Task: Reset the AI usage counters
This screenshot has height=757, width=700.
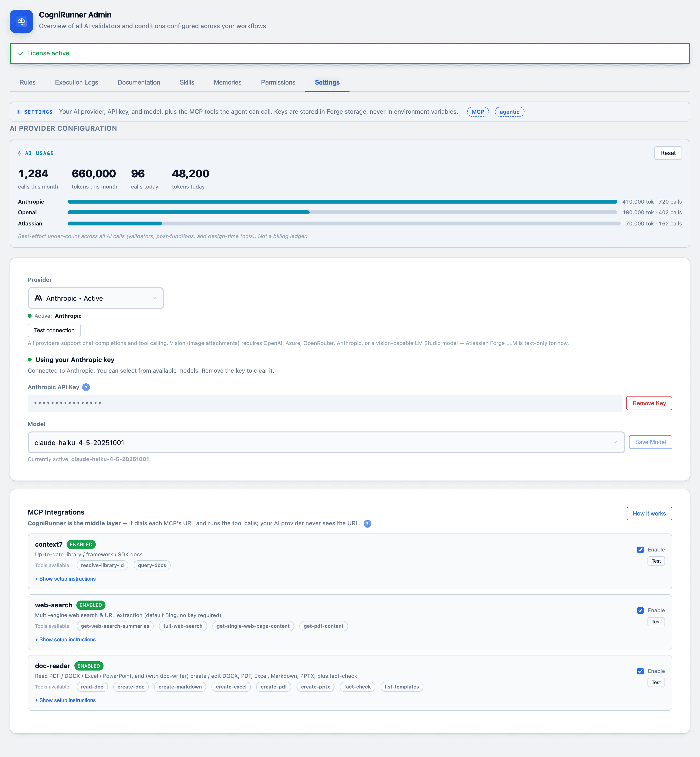Action: click(667, 153)
